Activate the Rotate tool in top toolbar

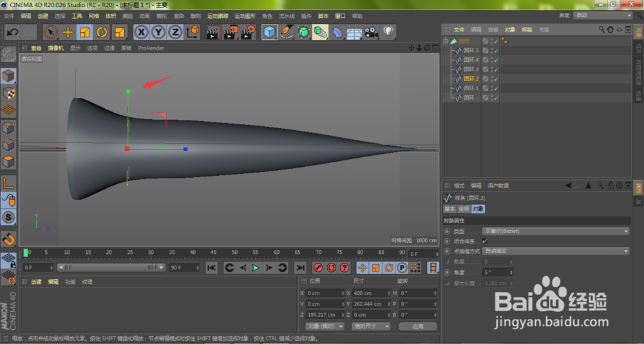(102, 32)
